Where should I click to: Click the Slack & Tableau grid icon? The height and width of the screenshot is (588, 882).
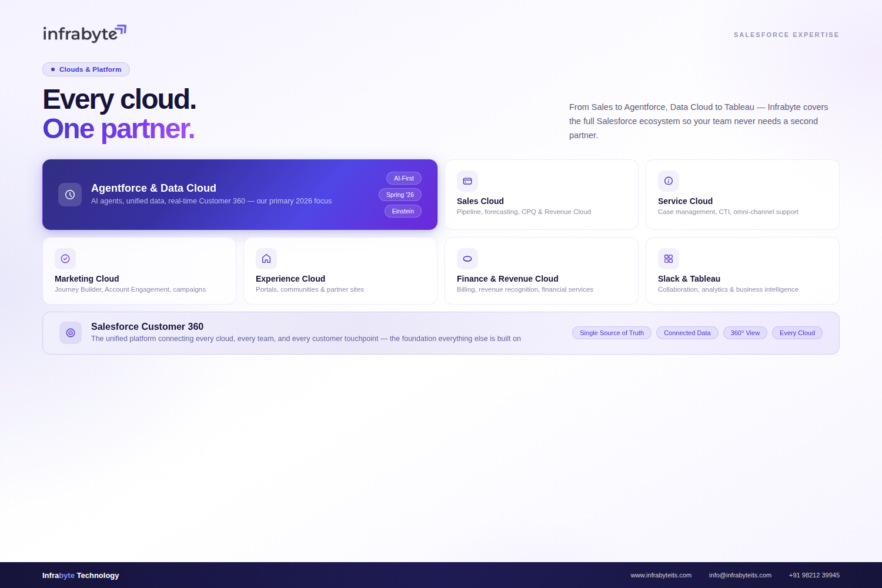(x=669, y=259)
